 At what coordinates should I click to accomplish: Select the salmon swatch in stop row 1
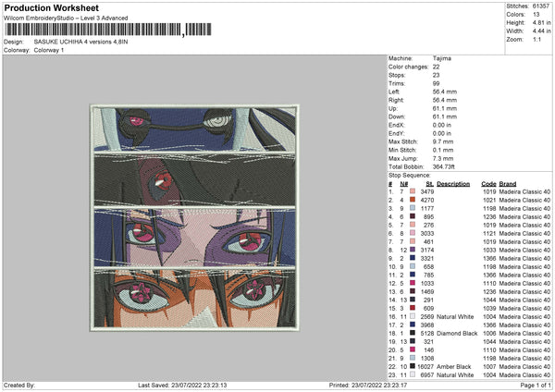tap(413, 191)
